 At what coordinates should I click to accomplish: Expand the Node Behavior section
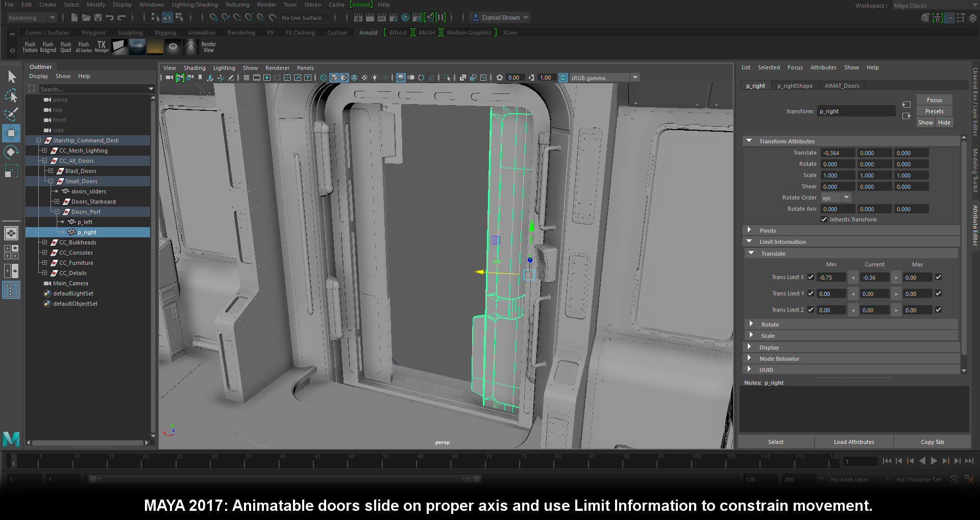coord(749,358)
